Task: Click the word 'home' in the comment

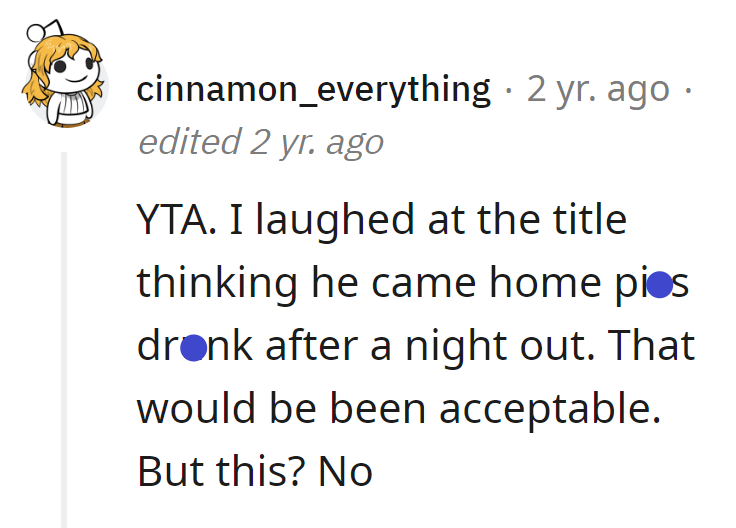Action: tap(545, 283)
